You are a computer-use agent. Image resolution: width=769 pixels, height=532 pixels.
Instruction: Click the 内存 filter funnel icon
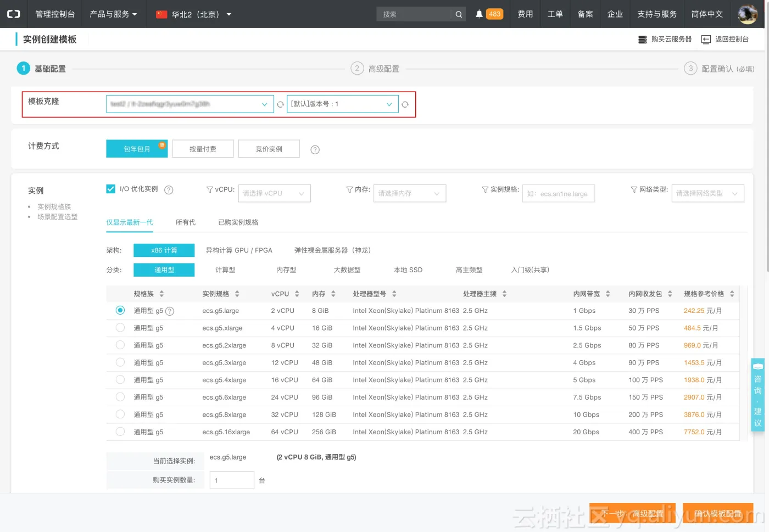(x=349, y=189)
